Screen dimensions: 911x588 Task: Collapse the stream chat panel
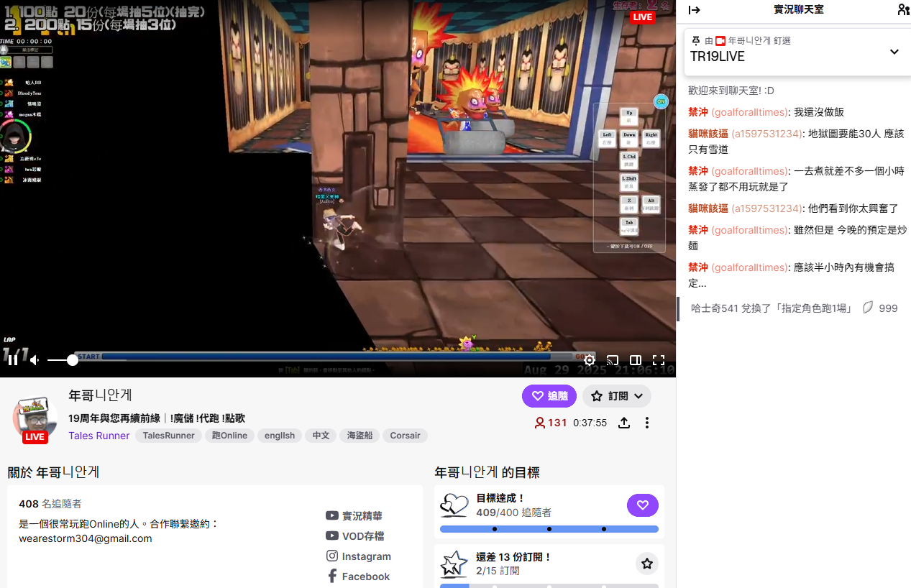click(x=694, y=10)
